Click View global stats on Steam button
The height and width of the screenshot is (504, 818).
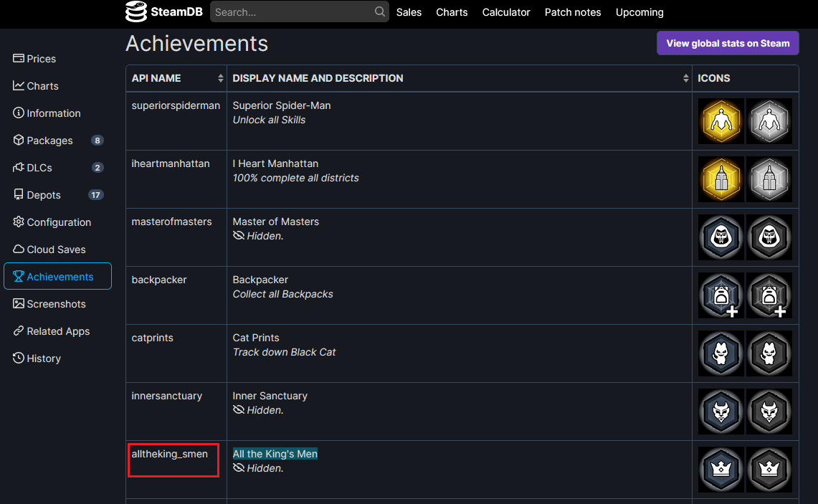[728, 43]
